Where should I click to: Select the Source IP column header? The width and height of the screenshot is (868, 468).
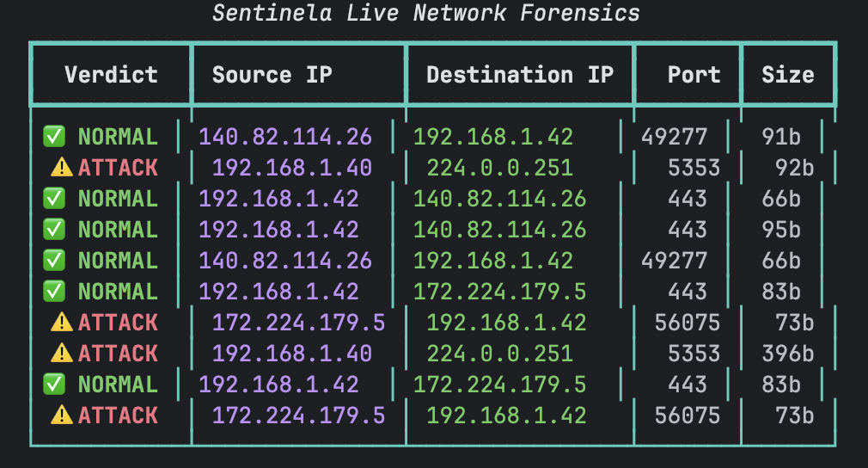click(x=272, y=75)
